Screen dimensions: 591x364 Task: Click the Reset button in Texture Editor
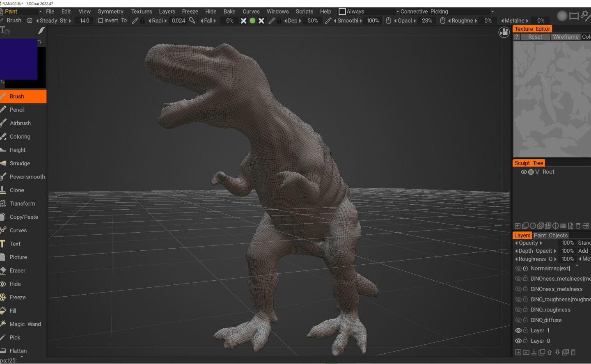pyautogui.click(x=535, y=37)
